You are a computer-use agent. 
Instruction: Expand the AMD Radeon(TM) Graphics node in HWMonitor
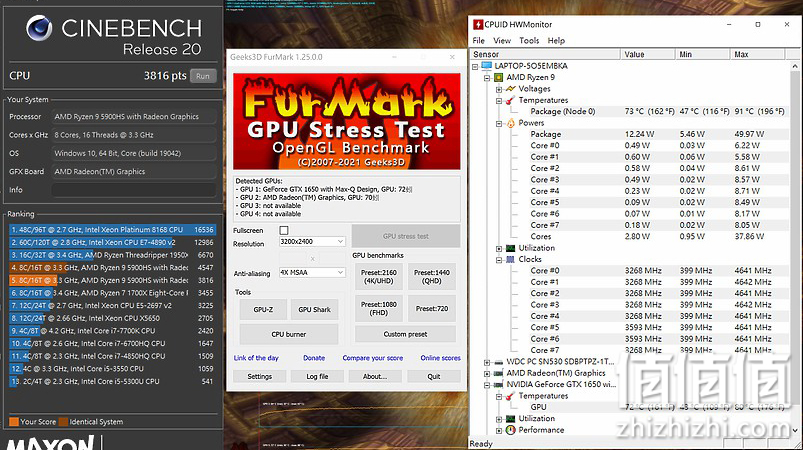(487, 374)
